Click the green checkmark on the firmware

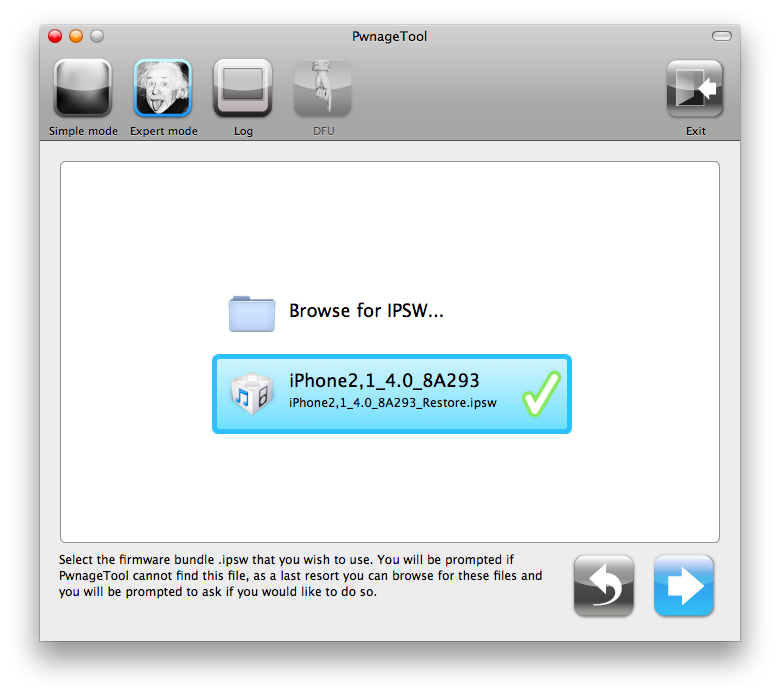click(541, 394)
